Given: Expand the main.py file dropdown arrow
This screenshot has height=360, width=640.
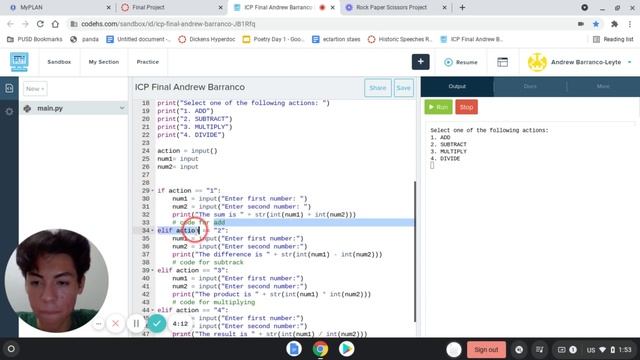Looking at the screenshot, I should point(122,108).
